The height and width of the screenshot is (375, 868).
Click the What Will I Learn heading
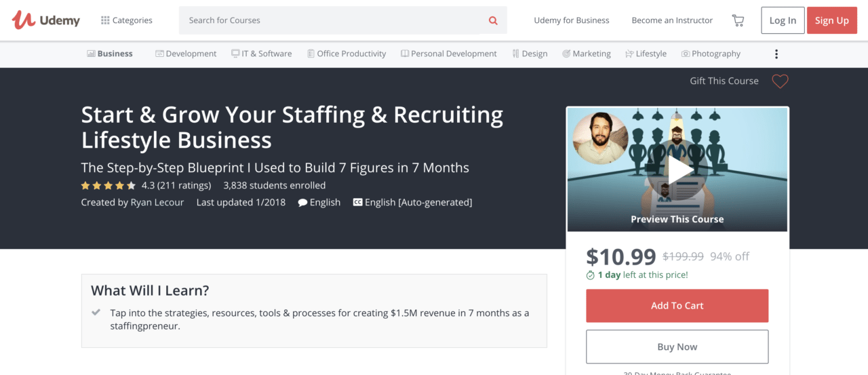tap(150, 290)
